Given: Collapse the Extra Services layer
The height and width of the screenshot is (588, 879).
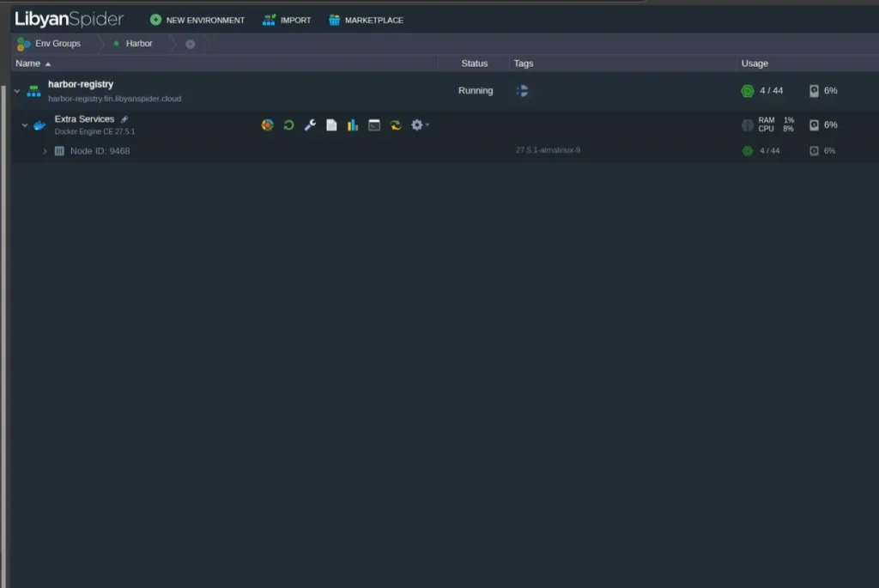Looking at the screenshot, I should pos(25,125).
